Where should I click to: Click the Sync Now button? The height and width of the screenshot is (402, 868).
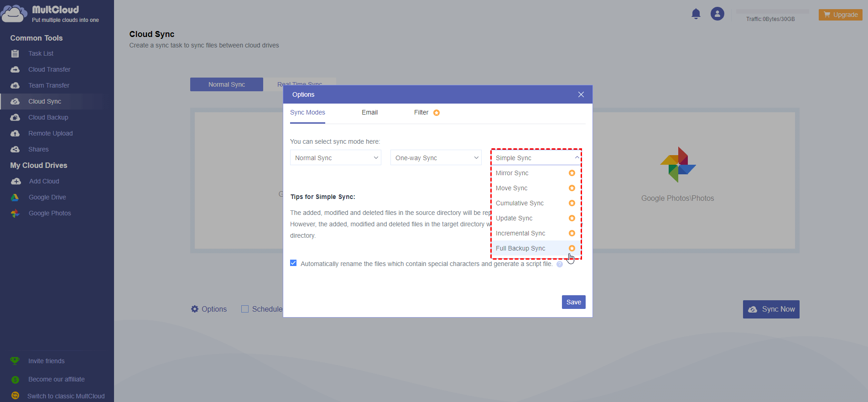(x=771, y=309)
